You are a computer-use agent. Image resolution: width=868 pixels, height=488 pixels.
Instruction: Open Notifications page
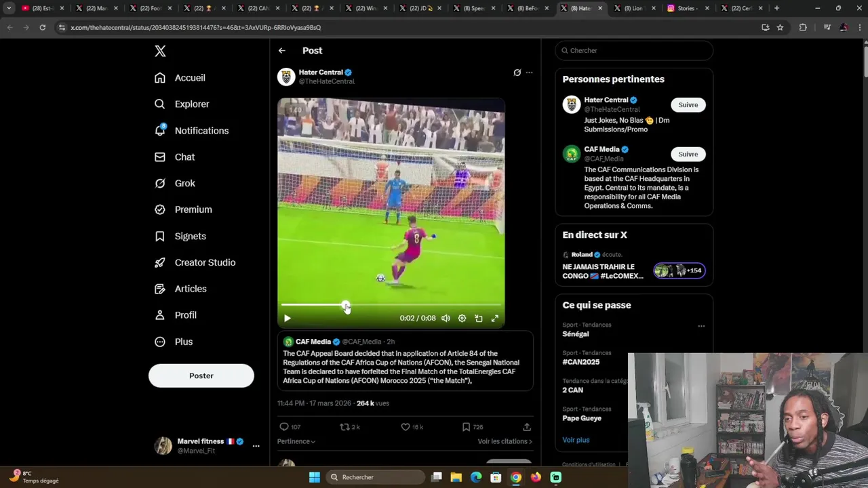tap(191, 131)
